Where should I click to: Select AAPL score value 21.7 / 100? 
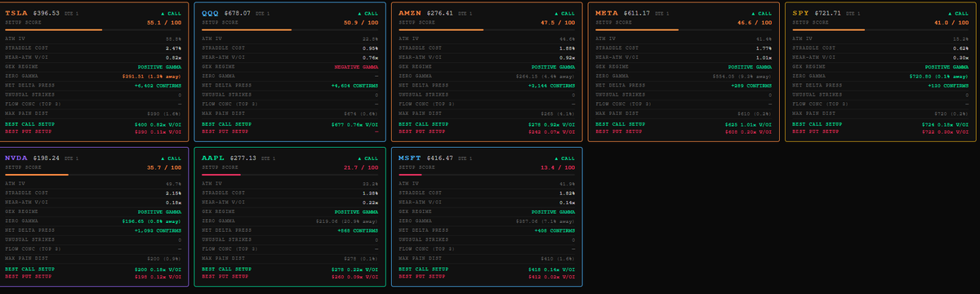tap(362, 167)
